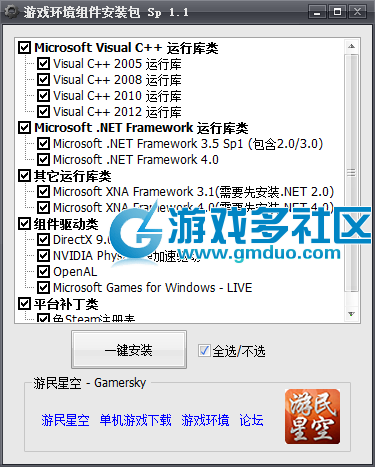The width and height of the screenshot is (375, 467).
Task: Toggle .NET Framework 4.0 checkbox
Action: tap(44, 160)
